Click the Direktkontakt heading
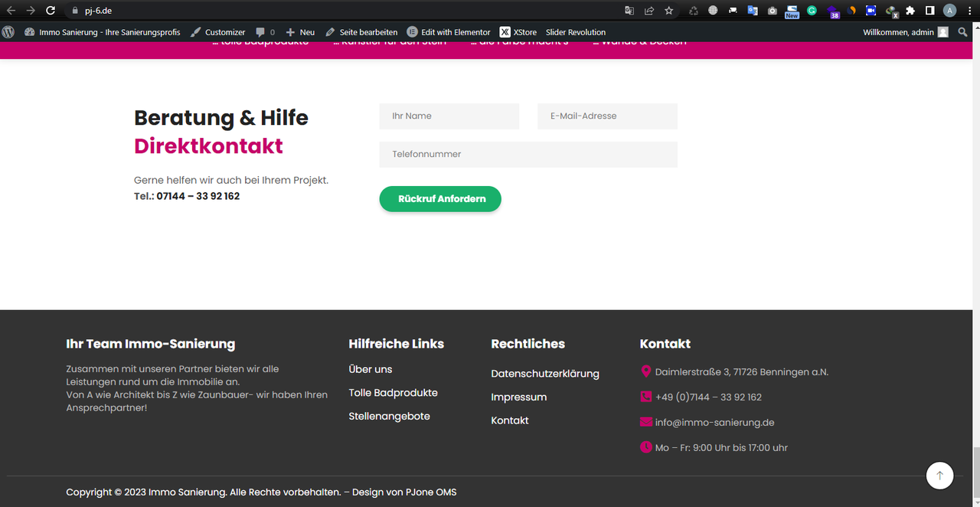The height and width of the screenshot is (507, 980). click(208, 146)
